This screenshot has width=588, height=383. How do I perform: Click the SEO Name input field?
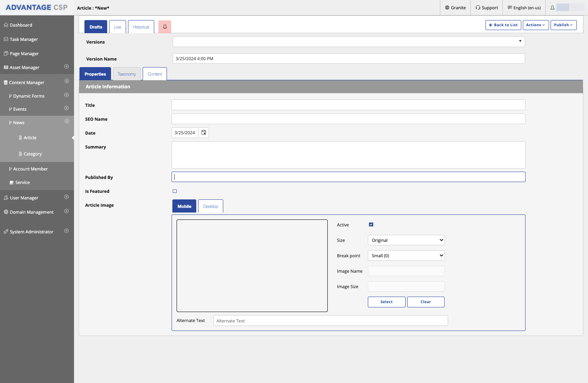[348, 119]
